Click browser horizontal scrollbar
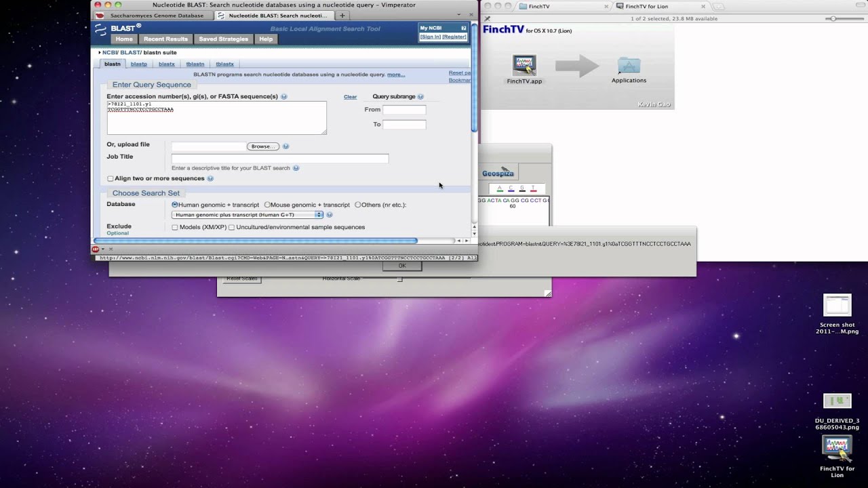868x488 pixels. tap(255, 241)
